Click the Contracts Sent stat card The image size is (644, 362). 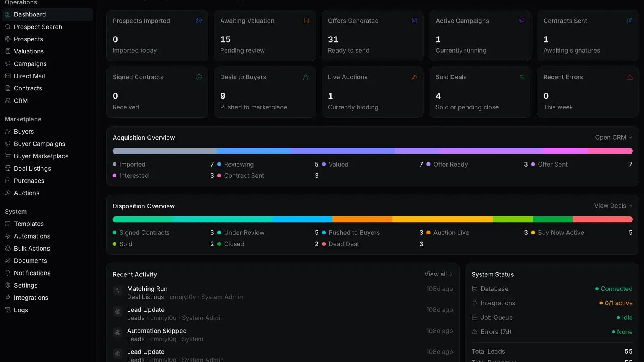point(588,36)
